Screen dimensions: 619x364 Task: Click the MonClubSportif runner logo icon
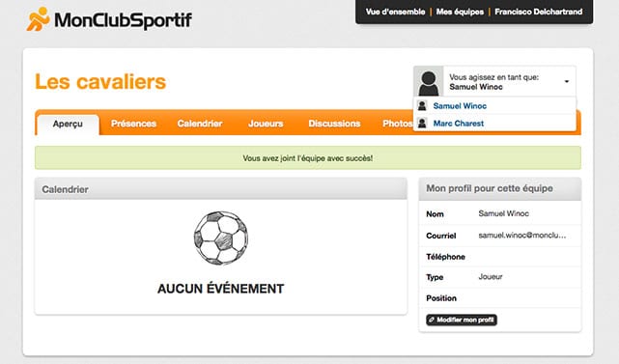point(38,18)
